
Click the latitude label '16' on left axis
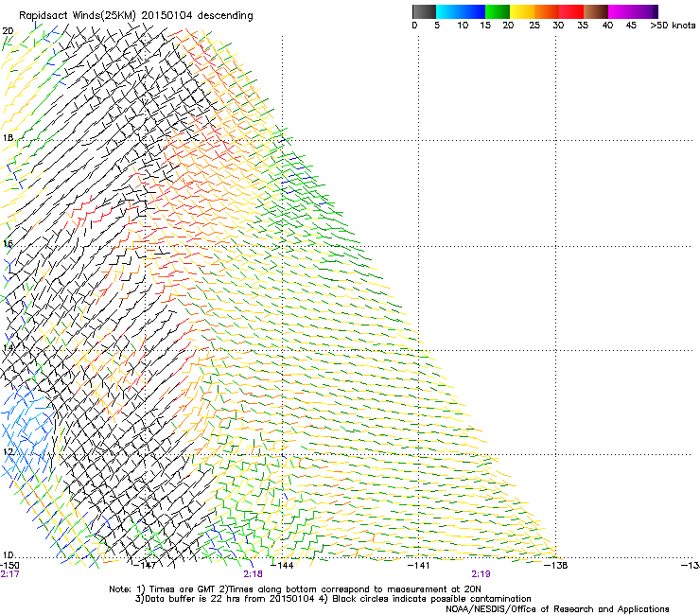pos(8,243)
